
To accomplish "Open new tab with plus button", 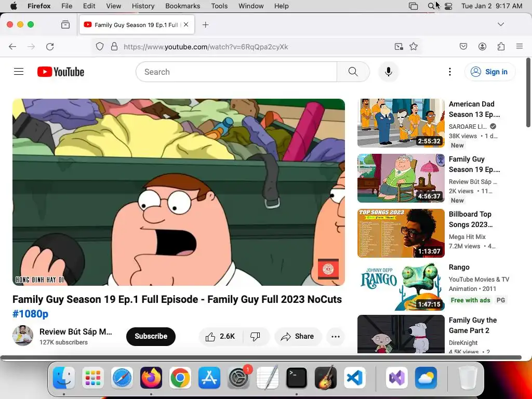I will coord(205,24).
